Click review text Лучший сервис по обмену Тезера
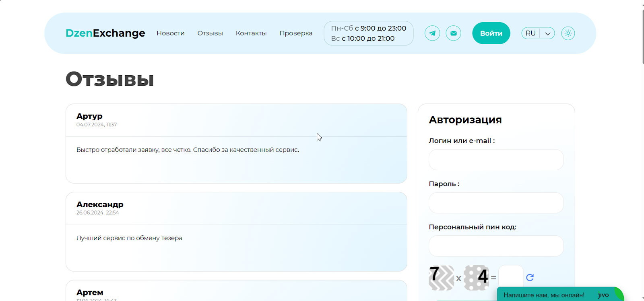Screen dimensions: 644x301 [129, 238]
